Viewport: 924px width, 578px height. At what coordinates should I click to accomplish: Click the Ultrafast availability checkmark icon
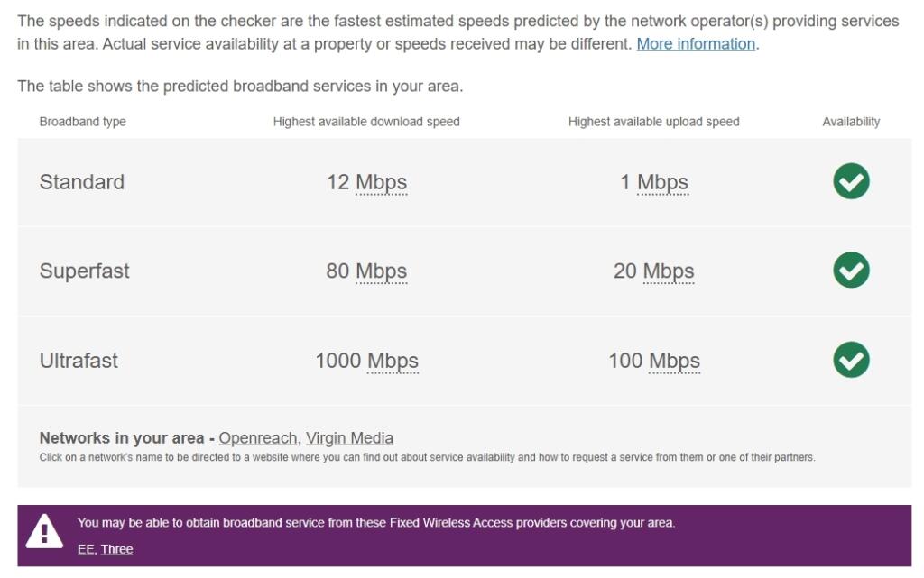(851, 360)
